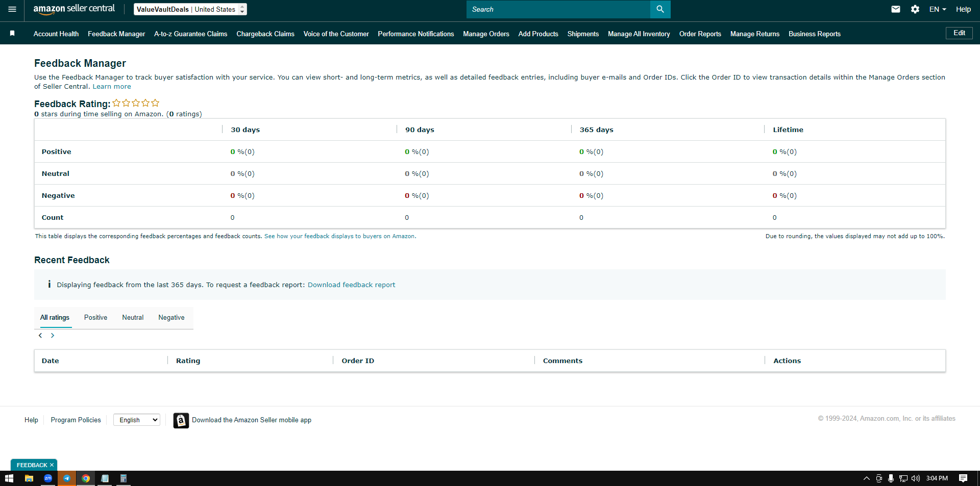Click the 30 days column header
The width and height of the screenshot is (980, 486).
[245, 130]
